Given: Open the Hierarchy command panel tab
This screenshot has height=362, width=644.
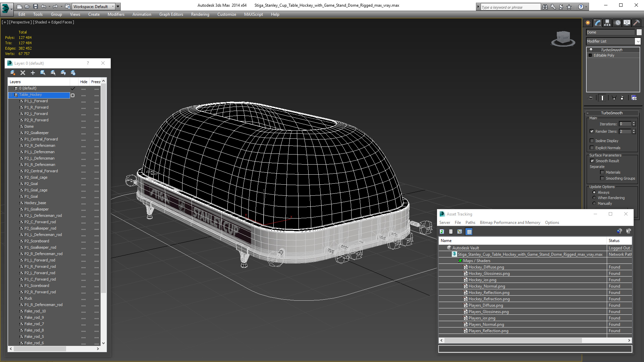Looking at the screenshot, I should [607, 23].
